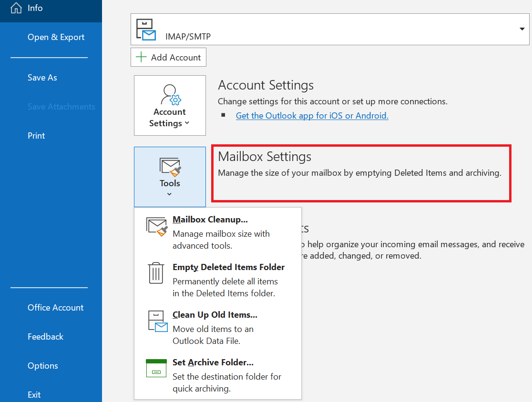The width and height of the screenshot is (532, 402).
Task: Click the Account Settings heading text
Action: coord(266,85)
